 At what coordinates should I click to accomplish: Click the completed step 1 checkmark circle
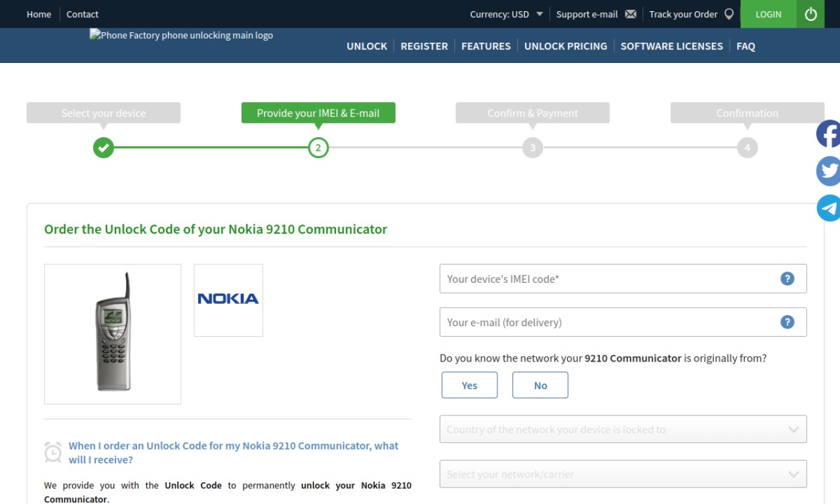click(103, 148)
